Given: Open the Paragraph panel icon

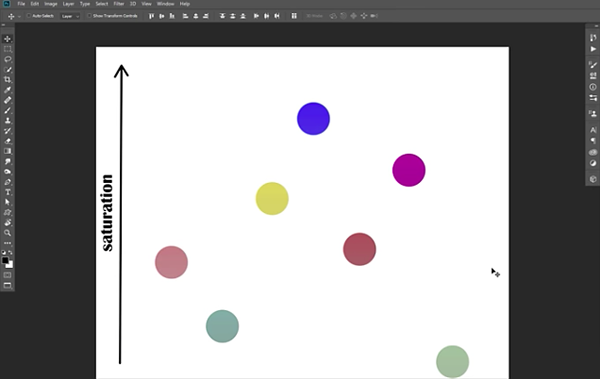Looking at the screenshot, I should click(593, 141).
